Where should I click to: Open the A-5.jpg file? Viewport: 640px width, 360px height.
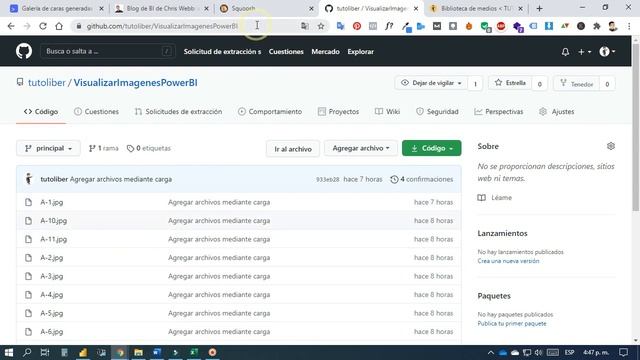(x=51, y=313)
